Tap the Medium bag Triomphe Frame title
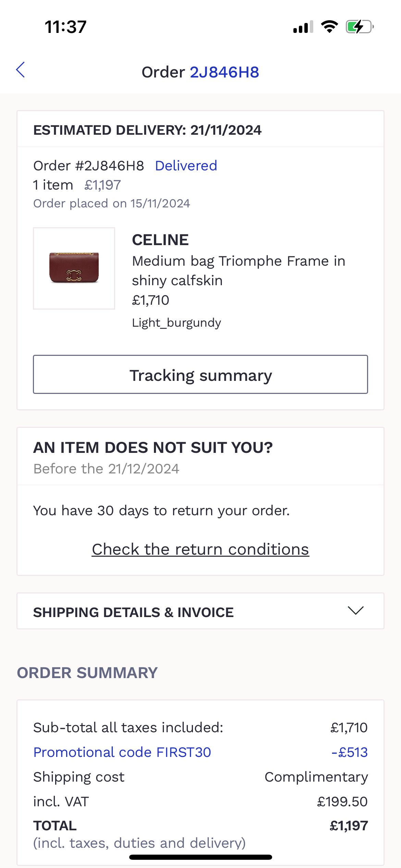Image resolution: width=401 pixels, height=868 pixels. coord(238,270)
